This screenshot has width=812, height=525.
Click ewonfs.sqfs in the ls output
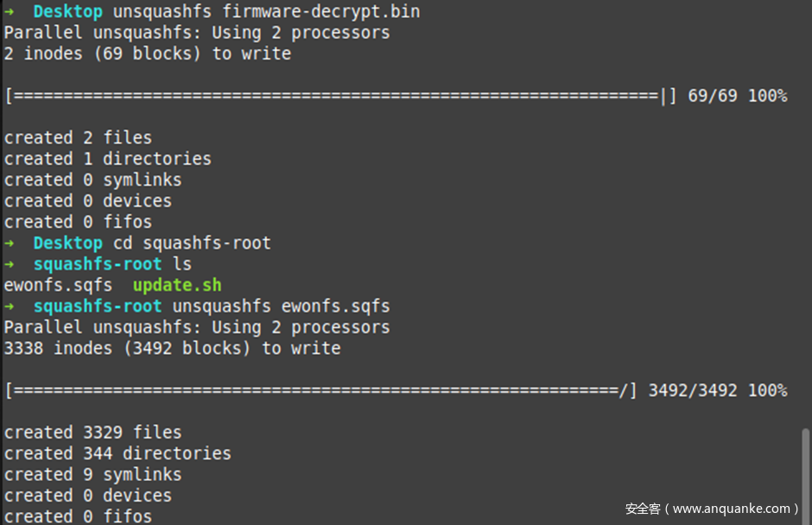point(58,285)
